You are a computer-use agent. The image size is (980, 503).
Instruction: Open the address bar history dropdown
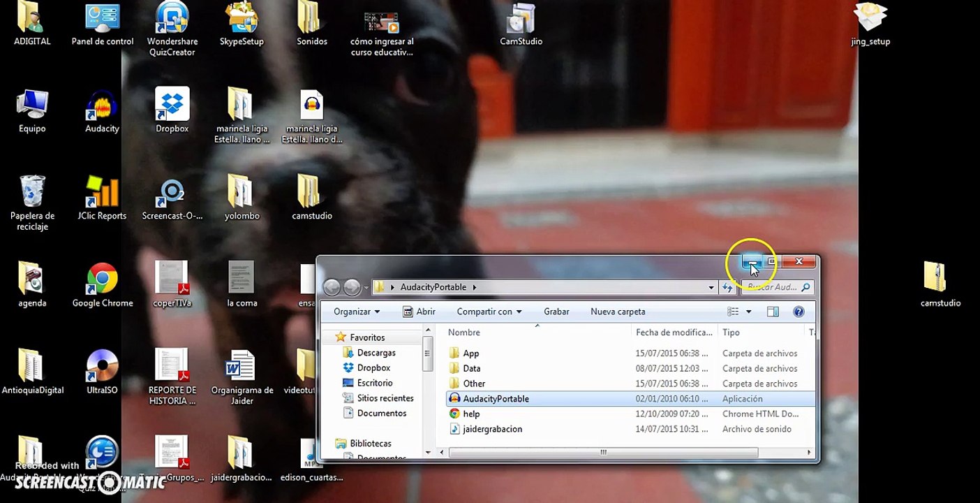711,287
